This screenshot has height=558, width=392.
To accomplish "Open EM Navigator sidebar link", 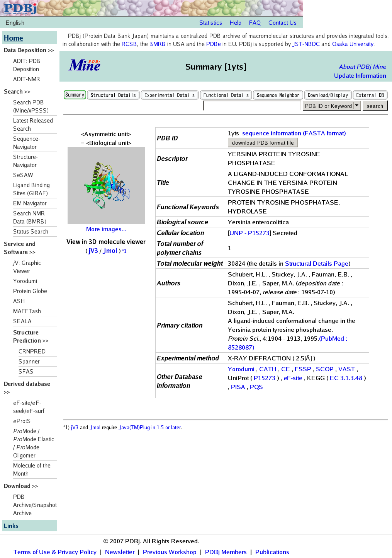I will 30,203.
